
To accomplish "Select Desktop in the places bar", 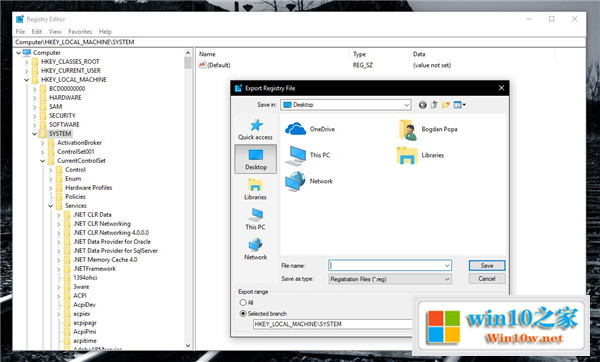I will tap(255, 160).
